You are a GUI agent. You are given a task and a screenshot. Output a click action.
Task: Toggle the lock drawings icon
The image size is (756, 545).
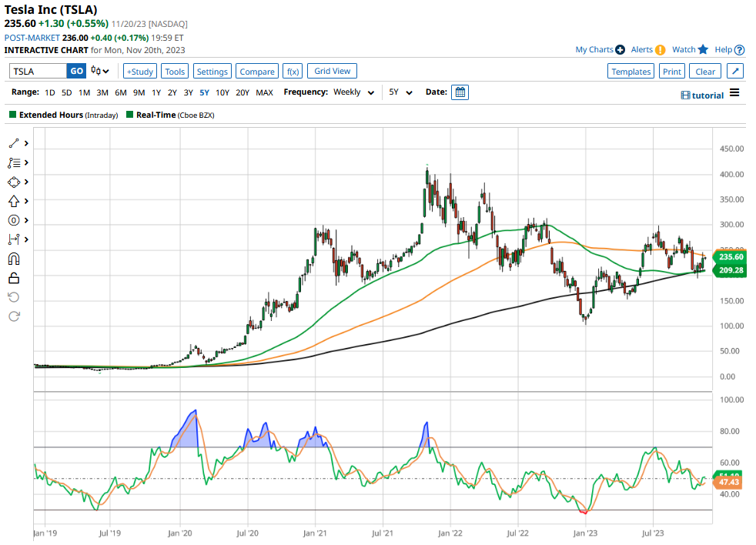14,278
